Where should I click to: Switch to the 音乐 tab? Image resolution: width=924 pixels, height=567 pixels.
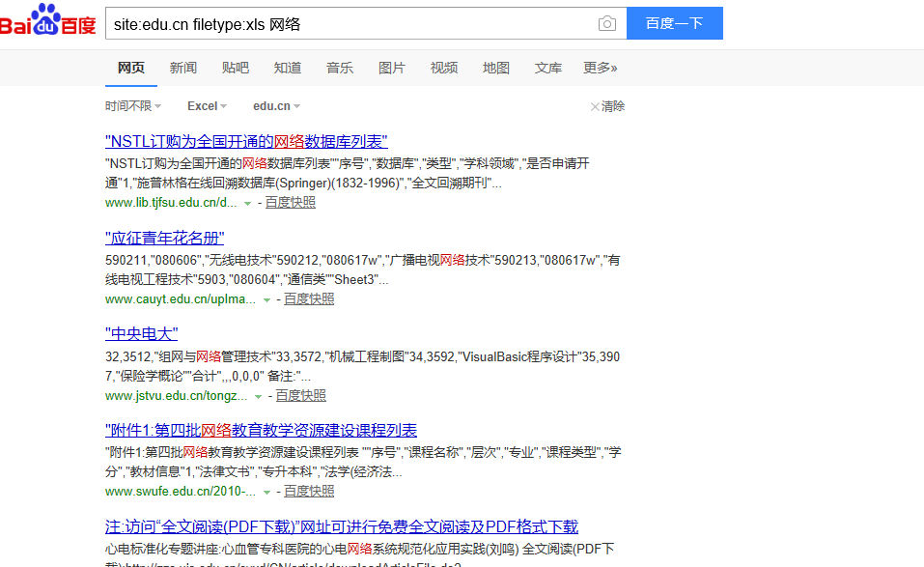coord(340,68)
